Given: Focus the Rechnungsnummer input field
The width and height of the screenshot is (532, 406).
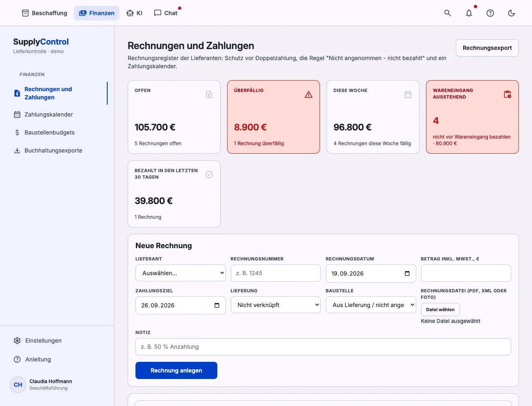Looking at the screenshot, I should click(276, 273).
